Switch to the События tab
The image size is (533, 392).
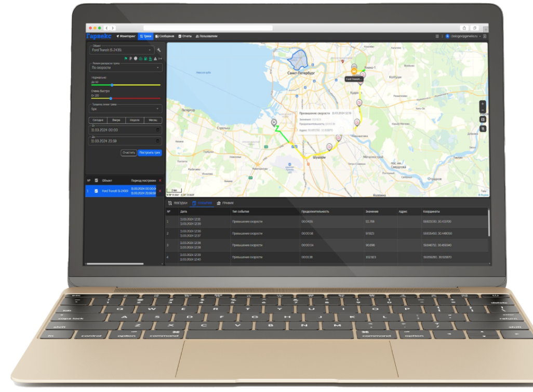202,203
